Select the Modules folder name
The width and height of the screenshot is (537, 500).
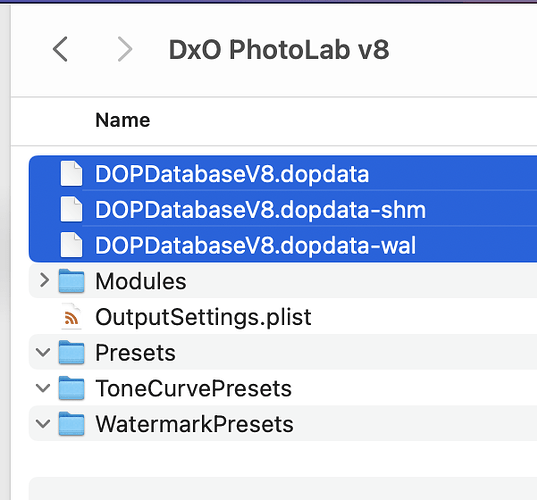[141, 281]
